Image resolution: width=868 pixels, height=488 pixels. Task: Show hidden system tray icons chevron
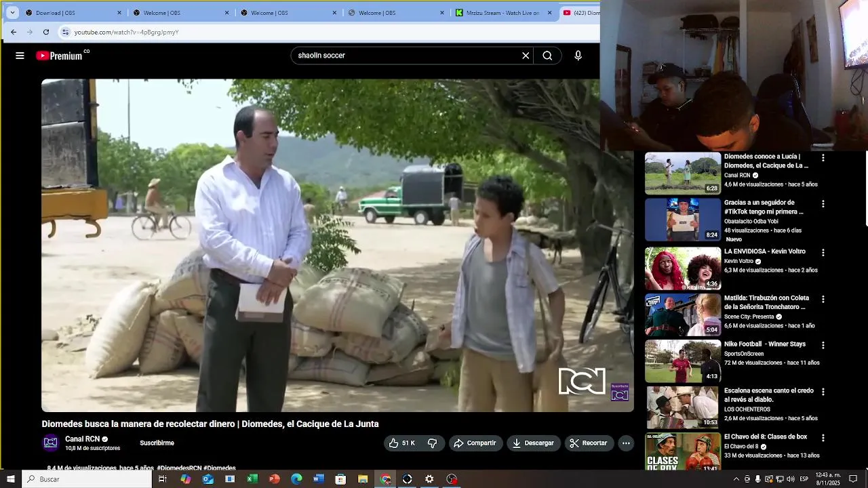[x=736, y=479]
